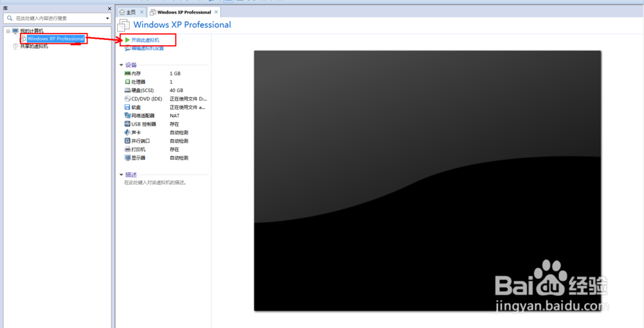The width and height of the screenshot is (644, 328).
Task: Select Windows XP Professional in library tree
Action: [56, 39]
